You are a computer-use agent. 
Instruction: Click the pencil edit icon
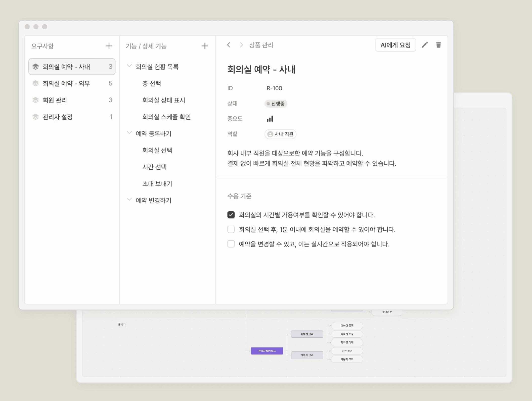pyautogui.click(x=425, y=45)
